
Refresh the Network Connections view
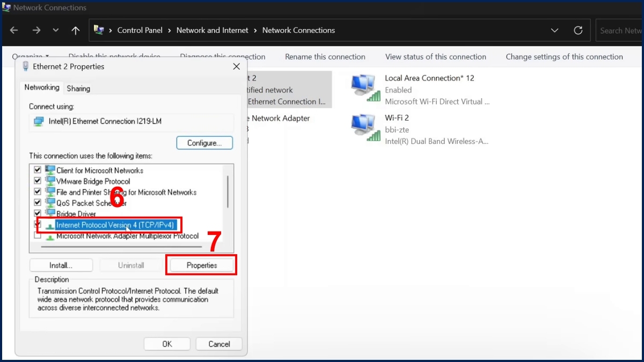578,31
